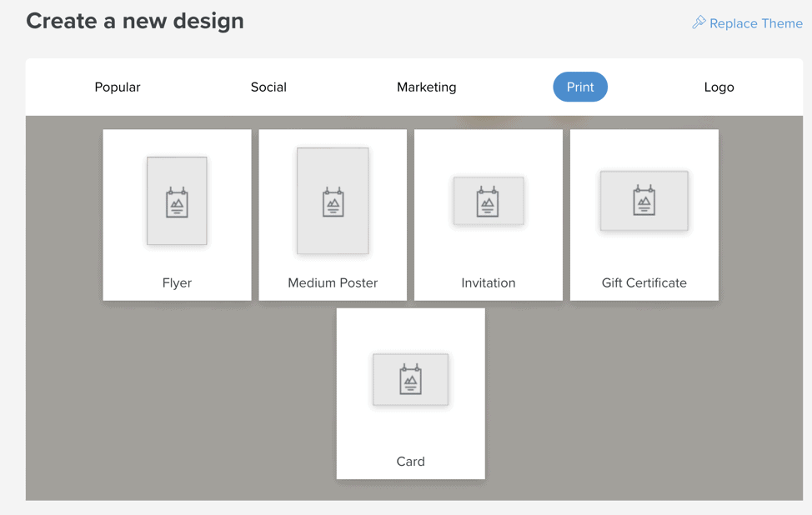Select the Invitation caption text
The height and width of the screenshot is (515, 812).
coord(489,282)
